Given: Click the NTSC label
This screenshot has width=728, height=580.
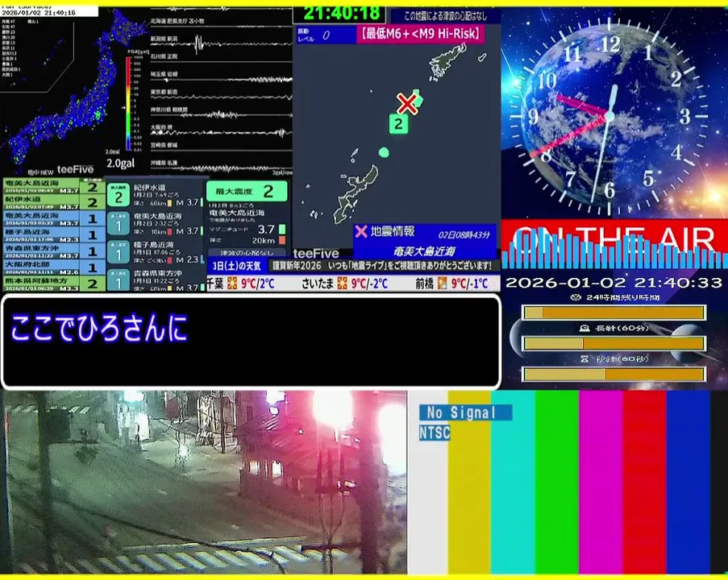Looking at the screenshot, I should [435, 433].
